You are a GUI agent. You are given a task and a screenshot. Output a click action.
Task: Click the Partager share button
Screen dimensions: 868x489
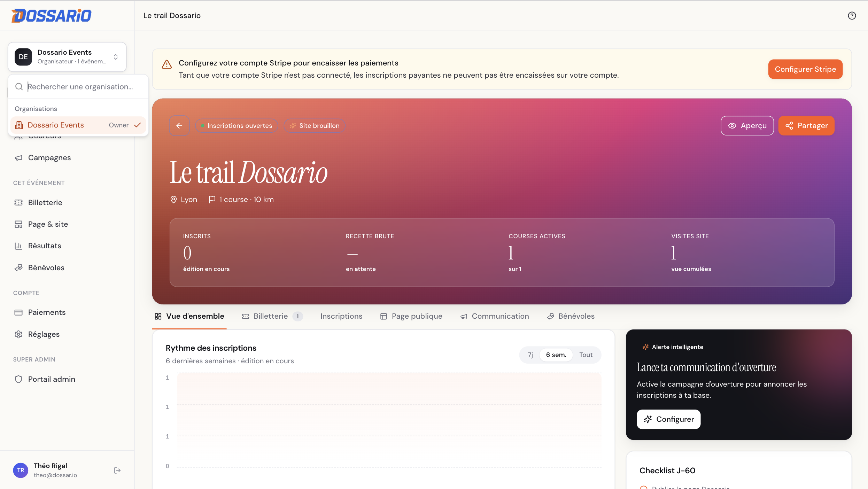click(x=806, y=126)
